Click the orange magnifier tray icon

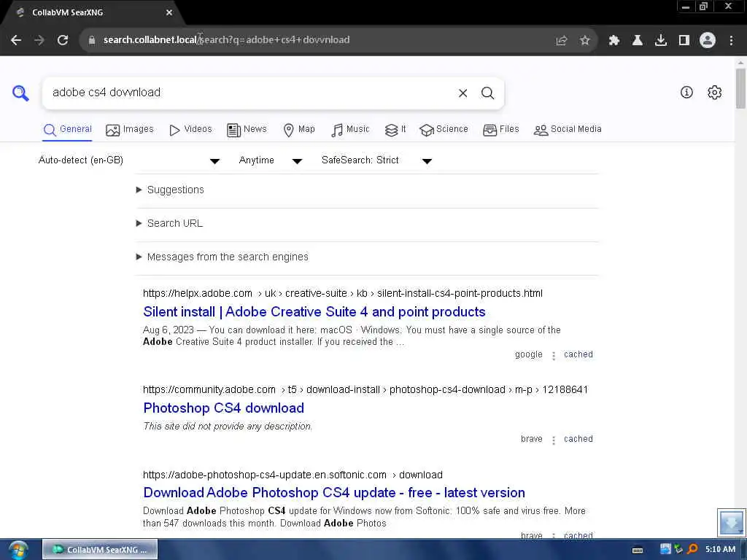click(x=693, y=550)
